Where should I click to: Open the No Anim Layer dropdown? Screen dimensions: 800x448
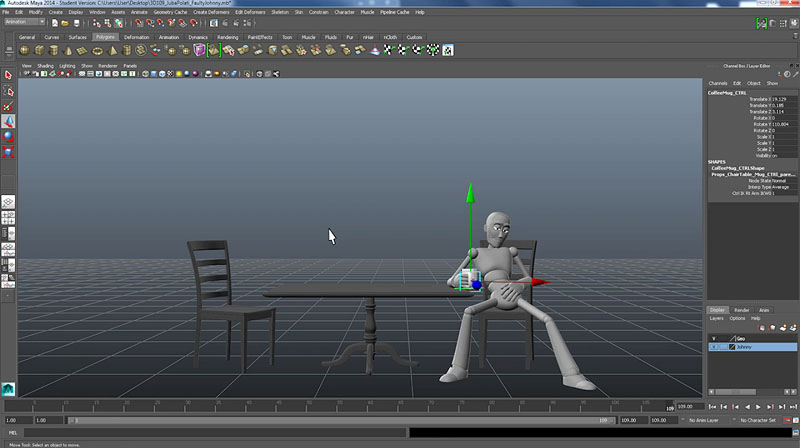point(705,420)
